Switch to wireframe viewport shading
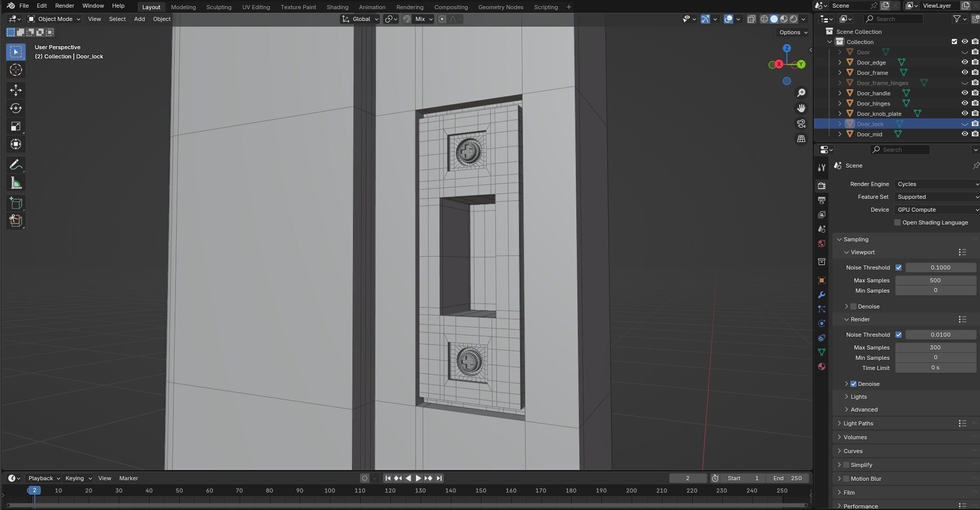The height and width of the screenshot is (510, 980). [x=764, y=19]
